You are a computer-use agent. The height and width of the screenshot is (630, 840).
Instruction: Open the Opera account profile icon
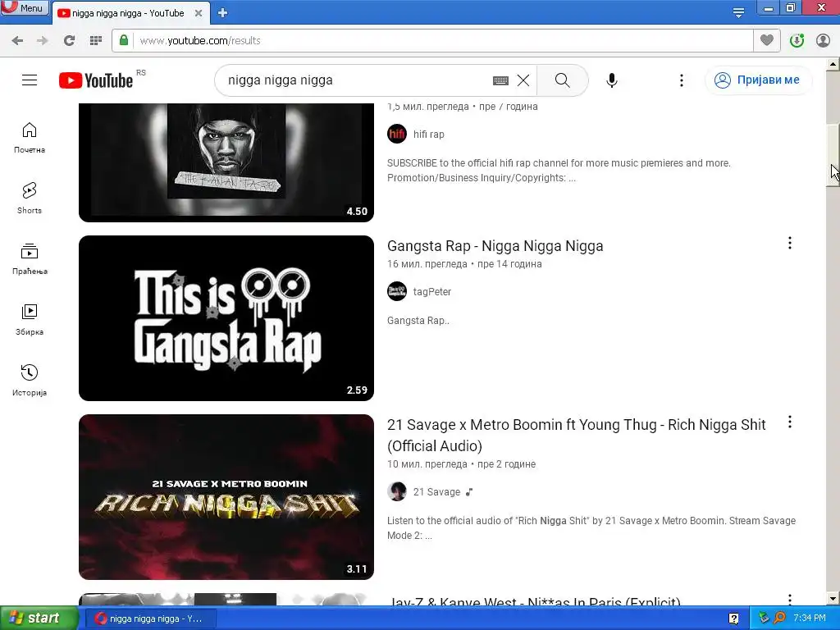[x=823, y=41]
